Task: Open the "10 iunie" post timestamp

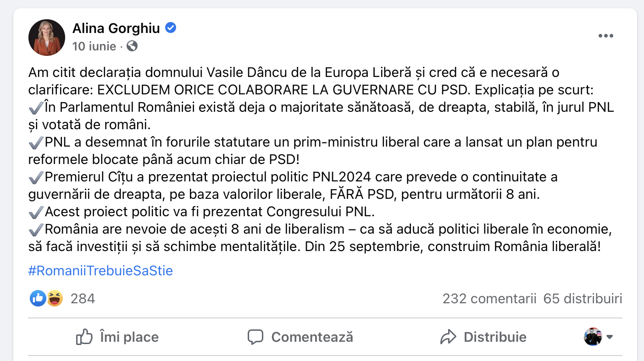Action: 94,46
